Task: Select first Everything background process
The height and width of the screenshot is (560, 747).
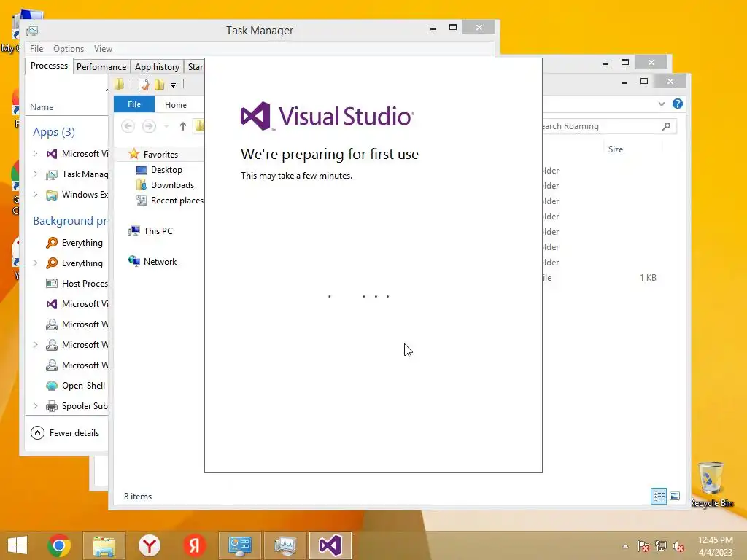Action: (66, 243)
